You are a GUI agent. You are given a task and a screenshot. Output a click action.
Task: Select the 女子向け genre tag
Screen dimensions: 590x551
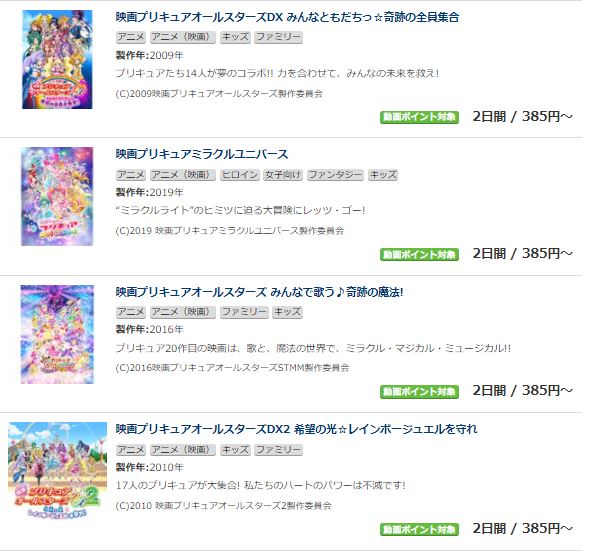[283, 175]
